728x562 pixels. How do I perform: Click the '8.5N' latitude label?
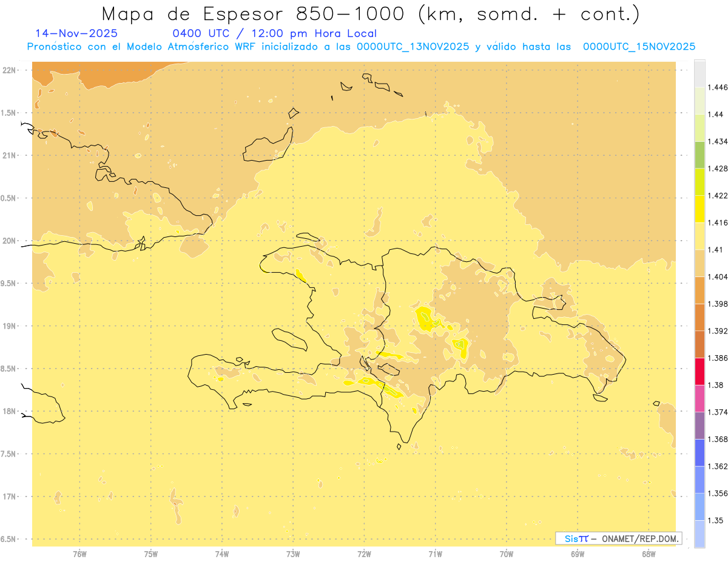coord(9,369)
